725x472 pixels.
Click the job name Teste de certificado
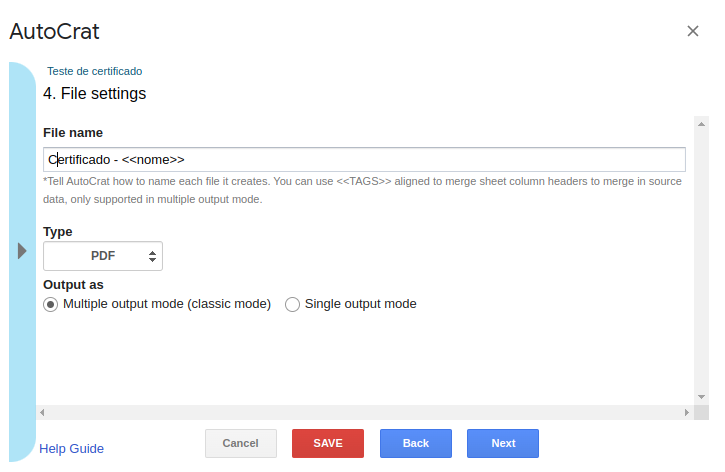pos(95,71)
